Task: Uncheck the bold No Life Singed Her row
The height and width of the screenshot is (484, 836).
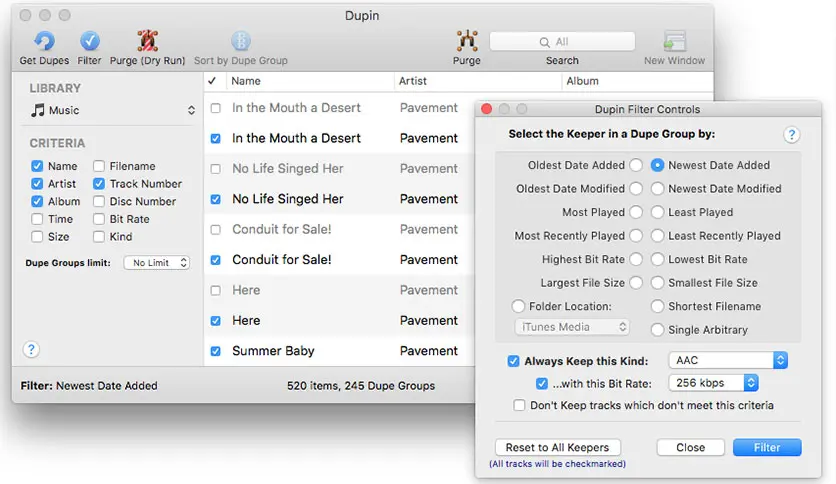Action: 215,199
